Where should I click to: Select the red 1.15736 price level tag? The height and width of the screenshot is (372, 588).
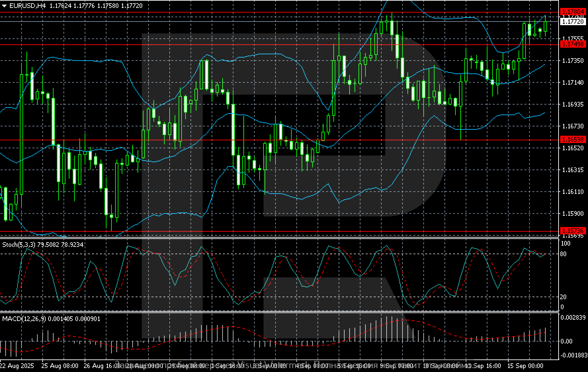[573, 231]
